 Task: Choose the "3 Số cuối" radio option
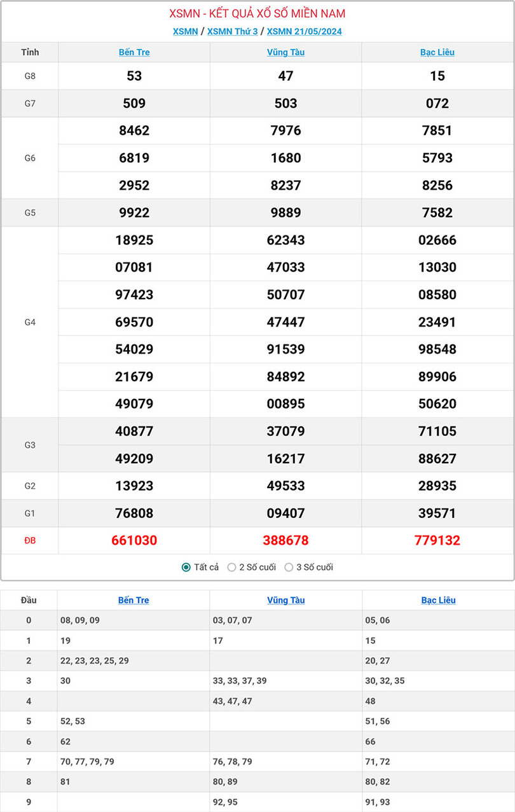(x=289, y=567)
